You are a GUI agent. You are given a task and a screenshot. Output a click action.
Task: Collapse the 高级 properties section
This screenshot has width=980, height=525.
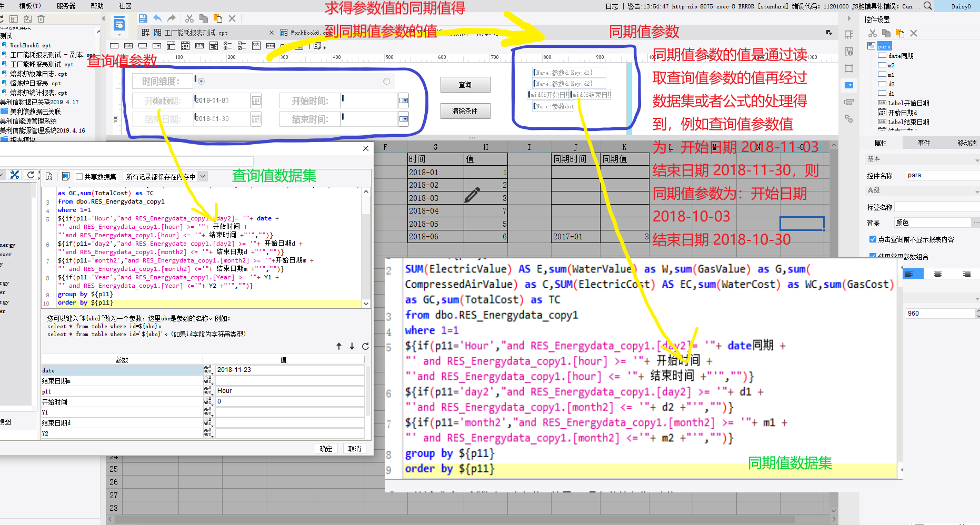coord(977,191)
